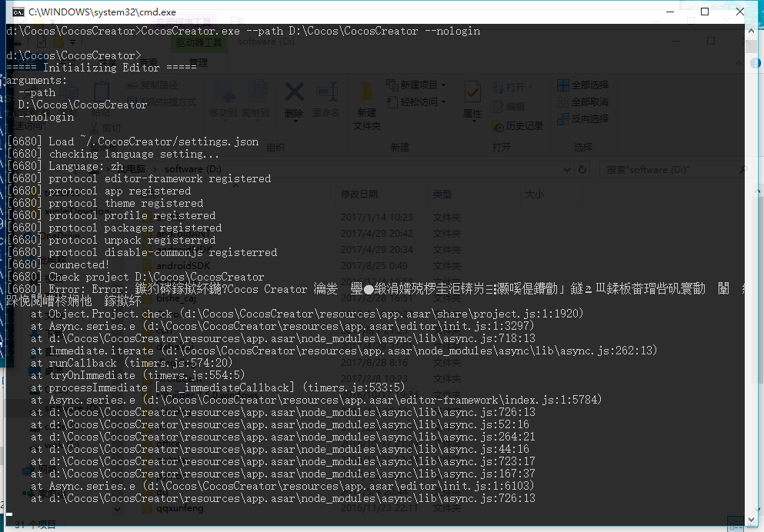Create new folder (新建文件夹) in Explorer ribbon

coord(366,106)
